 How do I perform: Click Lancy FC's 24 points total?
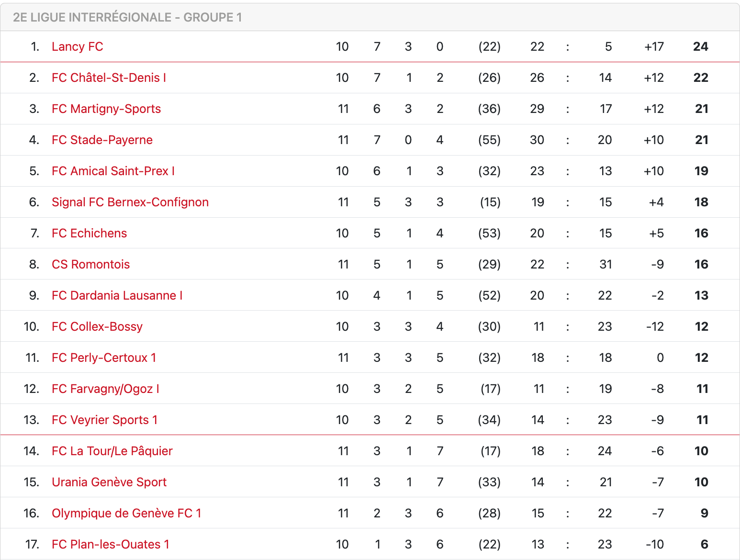[x=700, y=46]
